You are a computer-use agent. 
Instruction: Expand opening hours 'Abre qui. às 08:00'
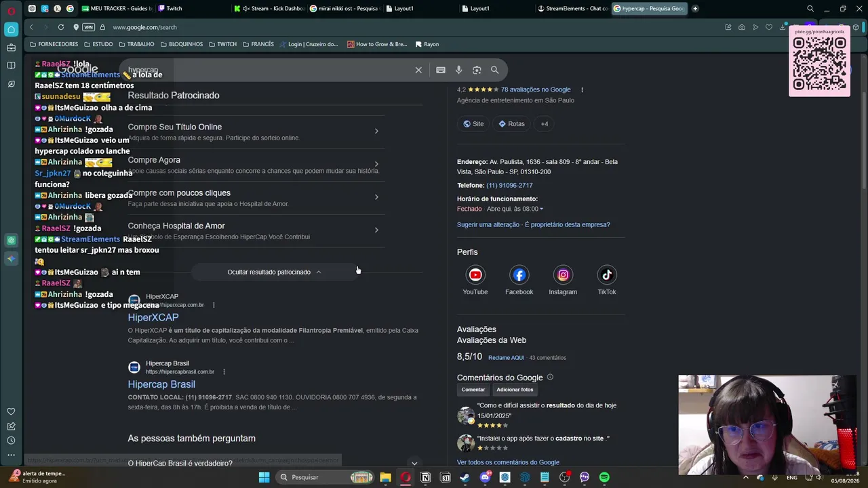pyautogui.click(x=515, y=209)
